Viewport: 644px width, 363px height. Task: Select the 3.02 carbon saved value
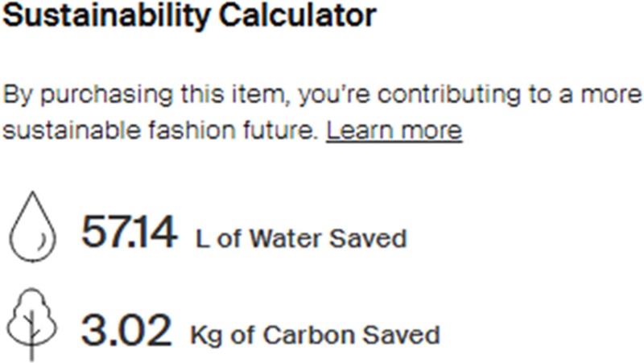tap(126, 330)
